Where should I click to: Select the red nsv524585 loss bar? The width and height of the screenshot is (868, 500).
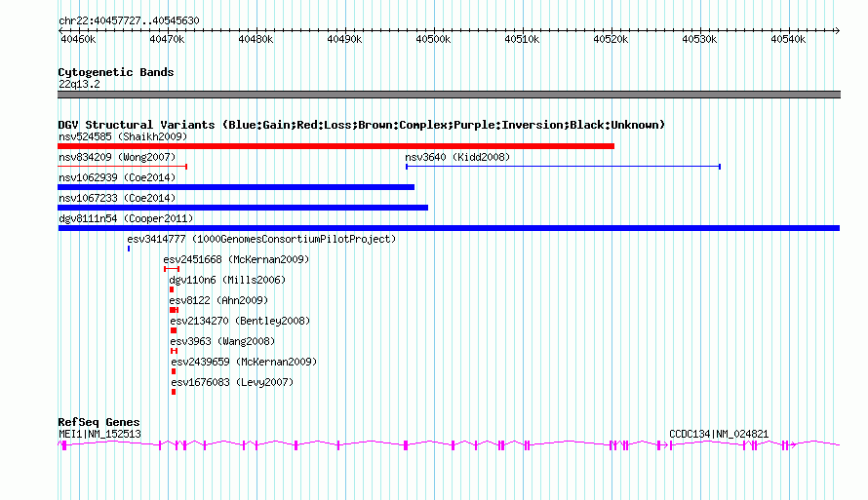click(x=336, y=146)
